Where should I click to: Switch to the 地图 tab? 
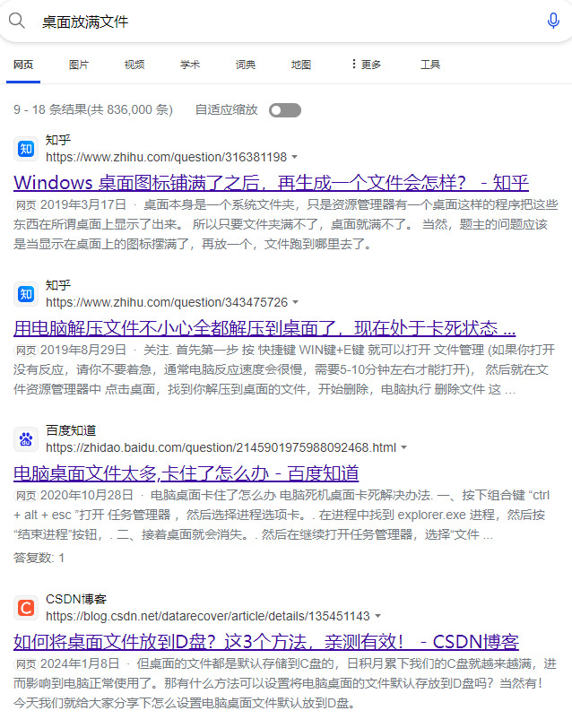(x=301, y=65)
